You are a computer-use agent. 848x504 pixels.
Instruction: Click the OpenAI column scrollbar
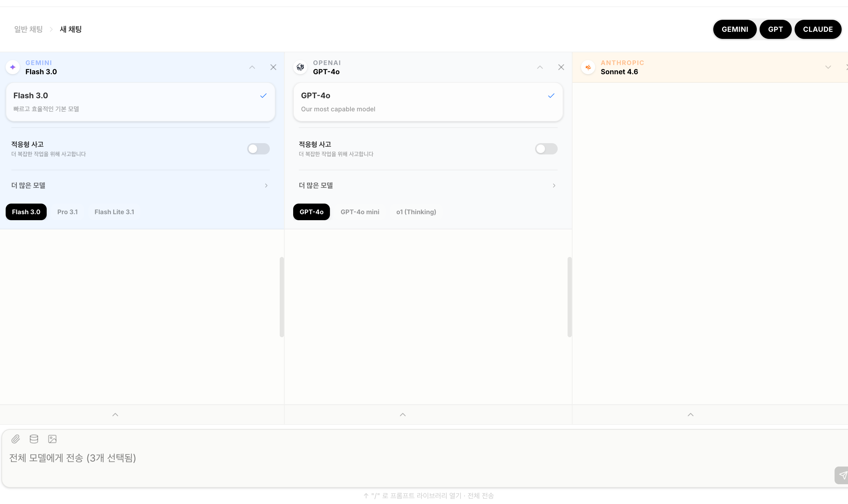pyautogui.click(x=570, y=297)
